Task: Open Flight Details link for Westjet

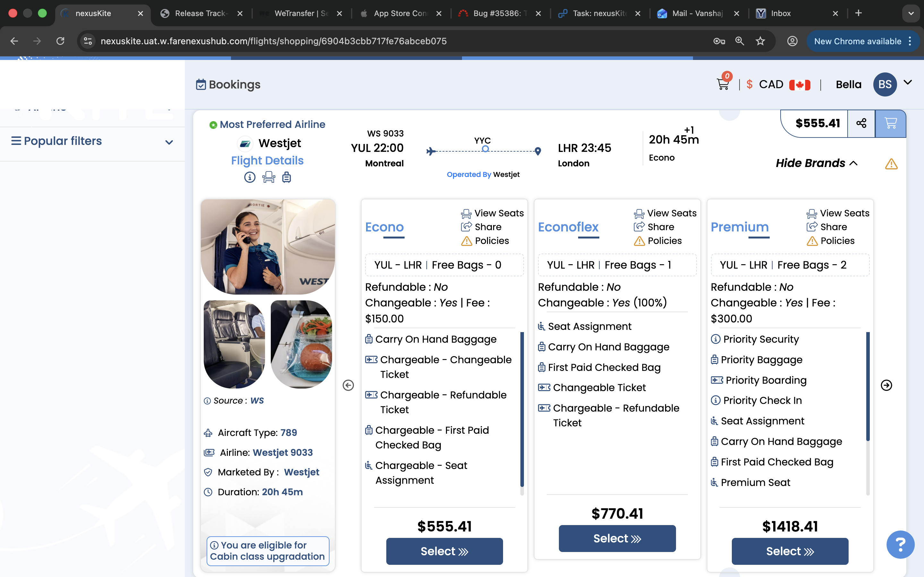Action: (x=267, y=161)
